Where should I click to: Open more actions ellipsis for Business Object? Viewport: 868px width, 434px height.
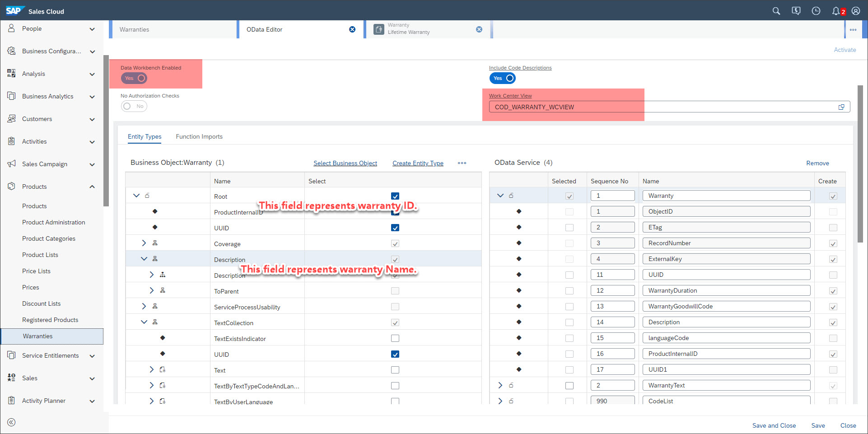pos(462,163)
